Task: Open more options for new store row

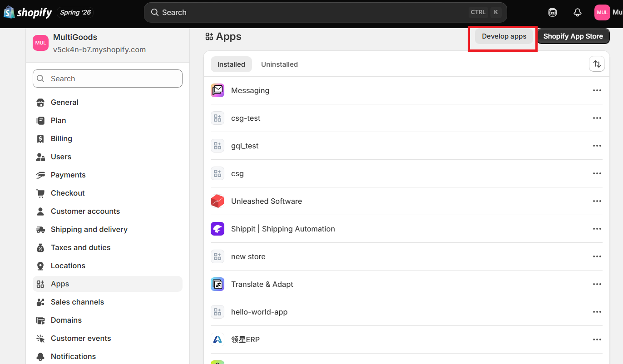Action: [597, 256]
